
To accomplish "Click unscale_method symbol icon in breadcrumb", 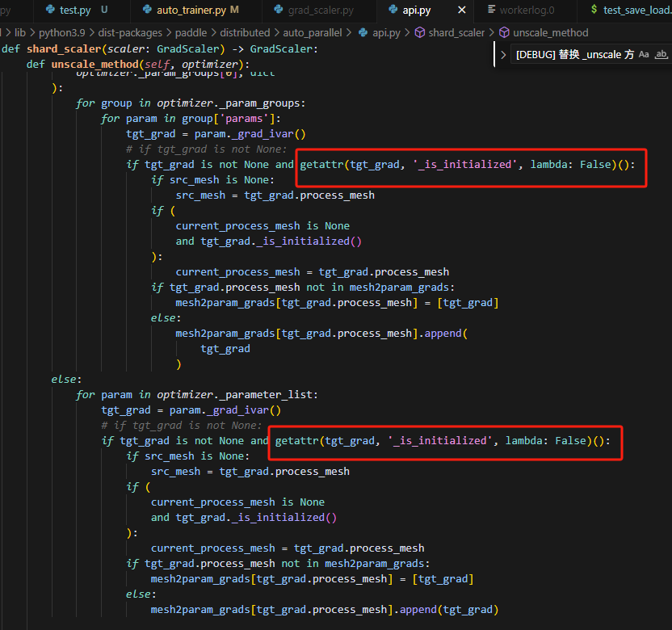I will coord(504,33).
